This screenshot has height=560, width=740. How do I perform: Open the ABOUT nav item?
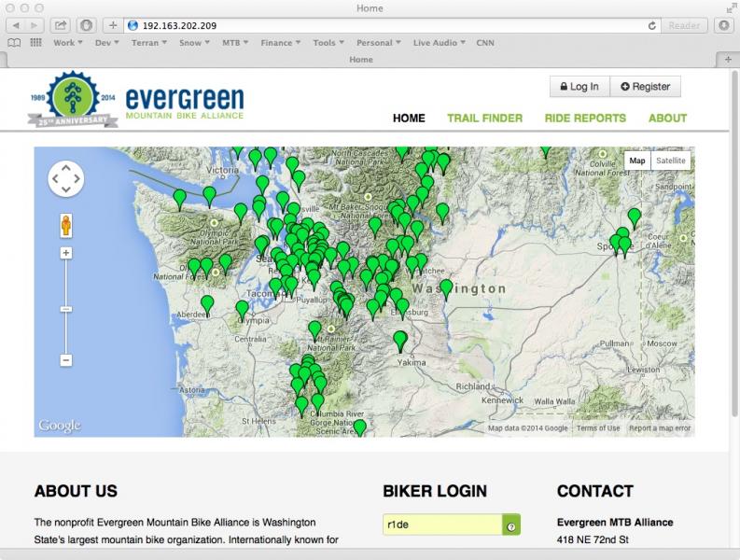pos(667,118)
